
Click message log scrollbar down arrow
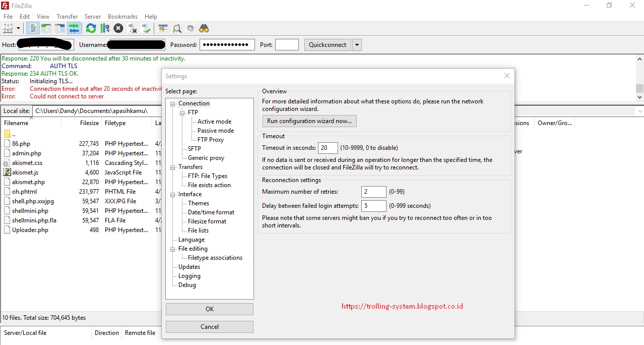pos(639,97)
